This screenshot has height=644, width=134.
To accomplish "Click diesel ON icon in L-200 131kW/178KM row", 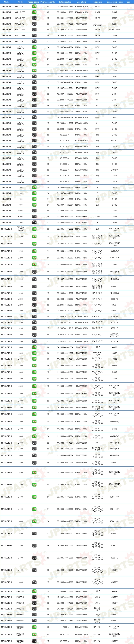I will pos(34,341).
